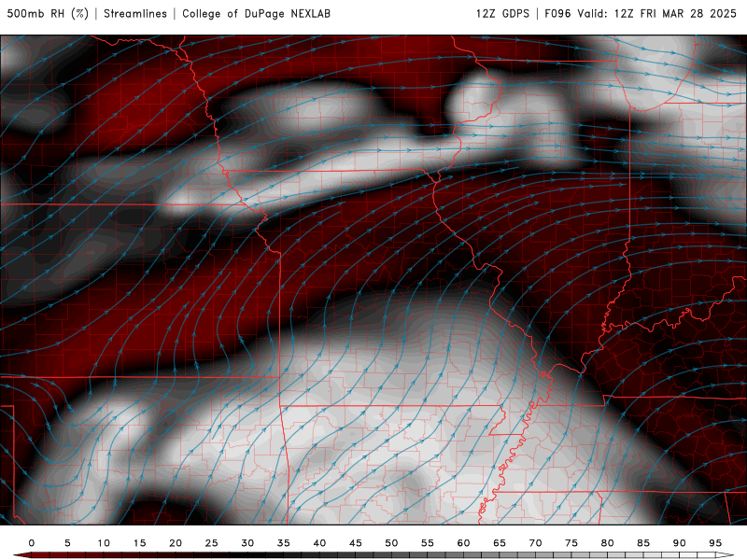The image size is (747, 560).
Task: Click the colorbar label '90'
Action: (679, 543)
